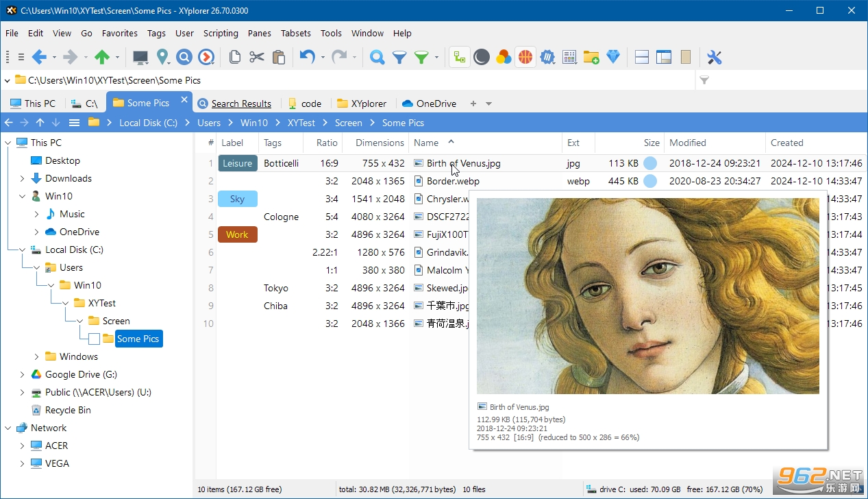This screenshot has height=499, width=868.
Task: Click the Cut scissors icon
Action: (256, 57)
